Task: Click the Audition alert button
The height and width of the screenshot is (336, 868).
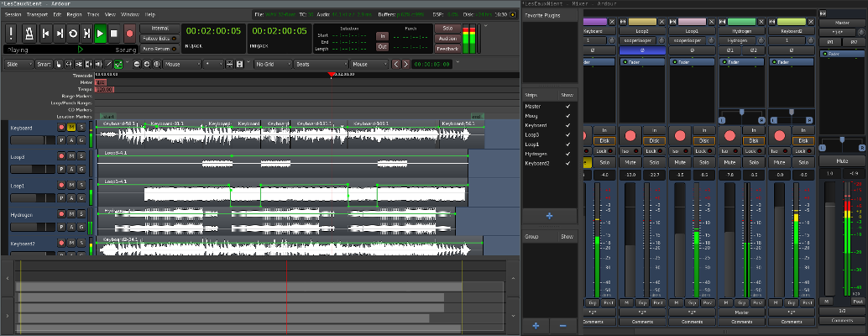Action: [x=447, y=39]
